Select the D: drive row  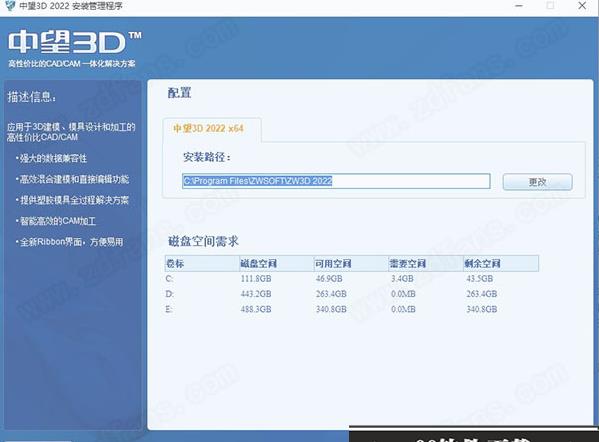[352, 294]
